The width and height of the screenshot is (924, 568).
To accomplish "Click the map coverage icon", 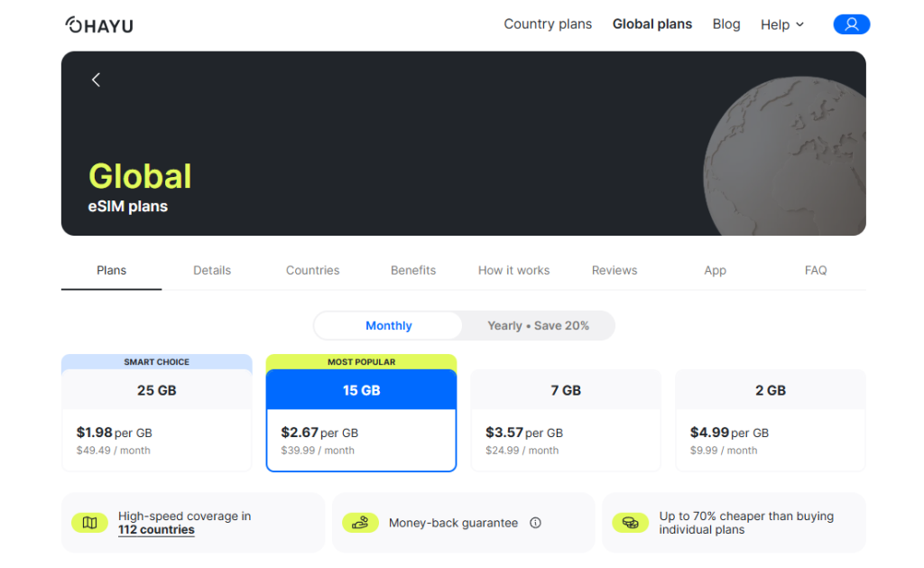I will pyautogui.click(x=89, y=523).
